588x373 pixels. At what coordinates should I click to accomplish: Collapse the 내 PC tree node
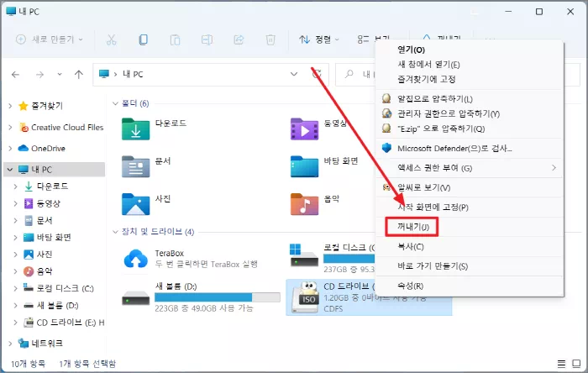tap(10, 170)
